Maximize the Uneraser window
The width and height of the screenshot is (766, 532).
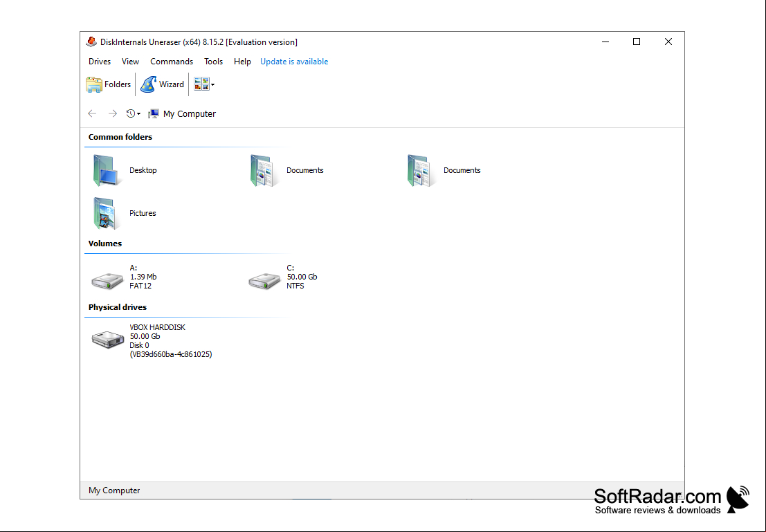click(x=637, y=42)
